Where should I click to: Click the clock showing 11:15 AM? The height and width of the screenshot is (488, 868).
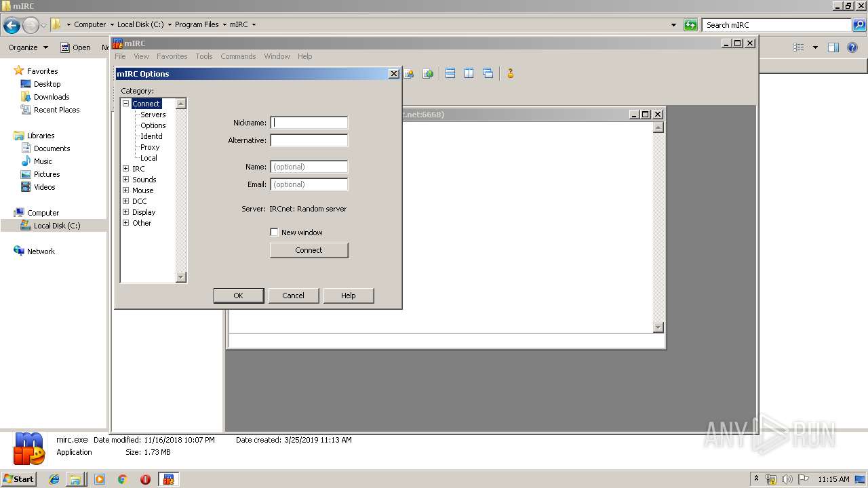(833, 479)
